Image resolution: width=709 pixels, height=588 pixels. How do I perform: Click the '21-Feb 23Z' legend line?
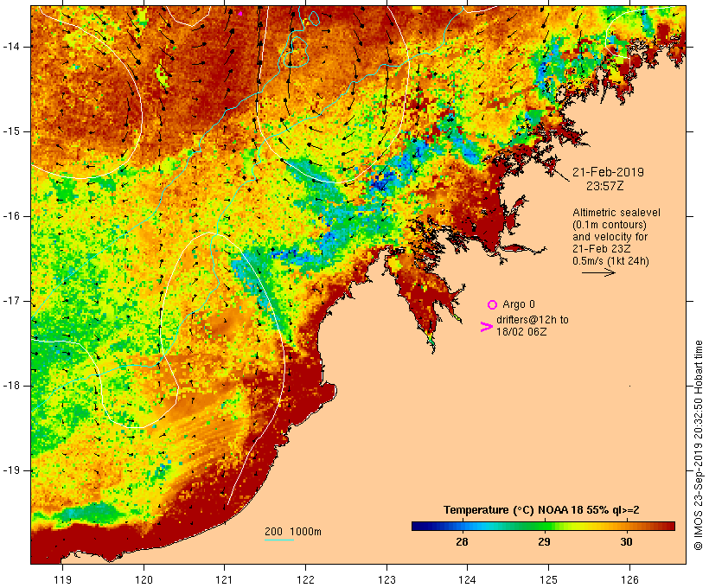coord(601,249)
